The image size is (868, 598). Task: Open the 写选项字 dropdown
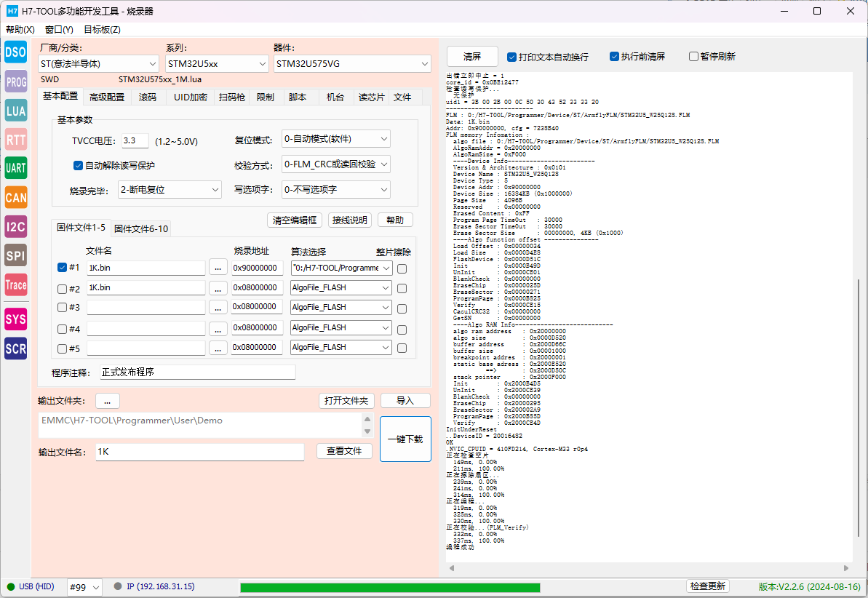point(336,190)
